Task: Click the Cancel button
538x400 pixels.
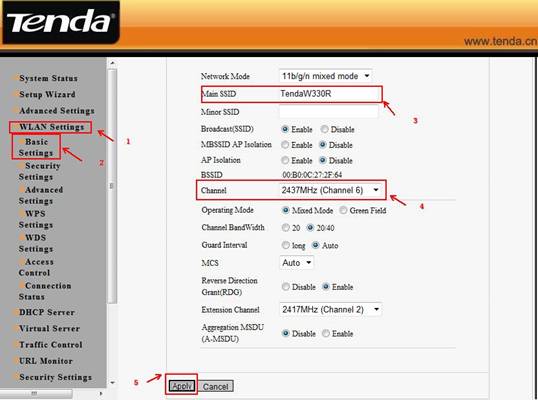Action: pos(215,387)
